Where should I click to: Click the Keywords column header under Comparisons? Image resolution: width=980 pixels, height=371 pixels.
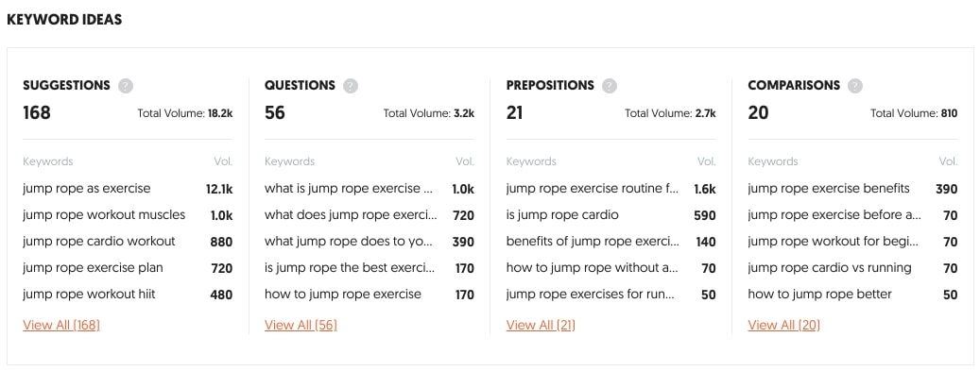coord(773,161)
